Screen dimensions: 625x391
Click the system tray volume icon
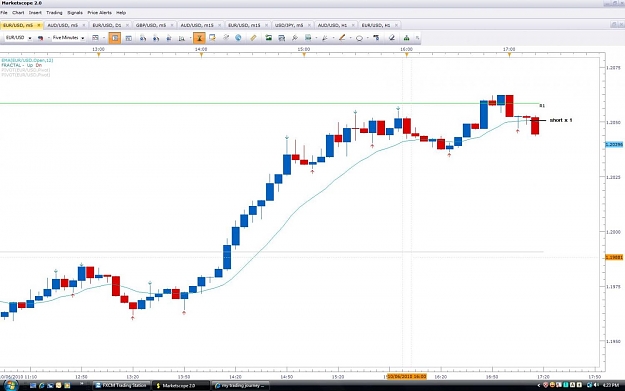[596, 385]
